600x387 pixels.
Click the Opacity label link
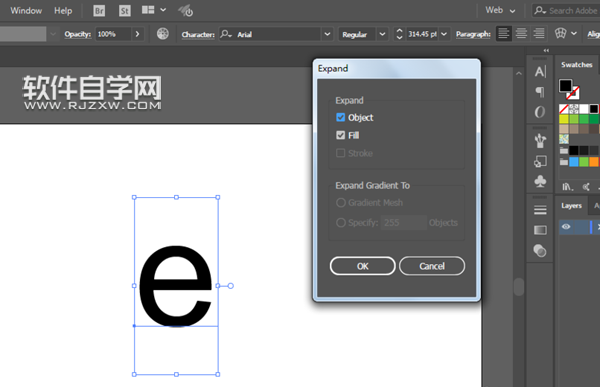[78, 34]
